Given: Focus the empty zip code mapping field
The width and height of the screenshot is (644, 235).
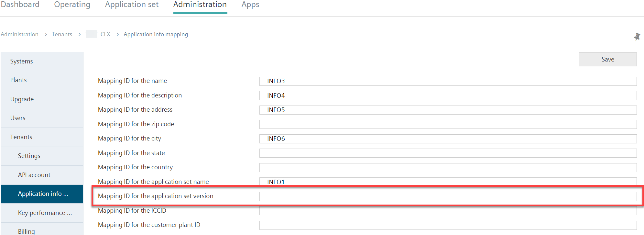Looking at the screenshot, I should point(448,124).
